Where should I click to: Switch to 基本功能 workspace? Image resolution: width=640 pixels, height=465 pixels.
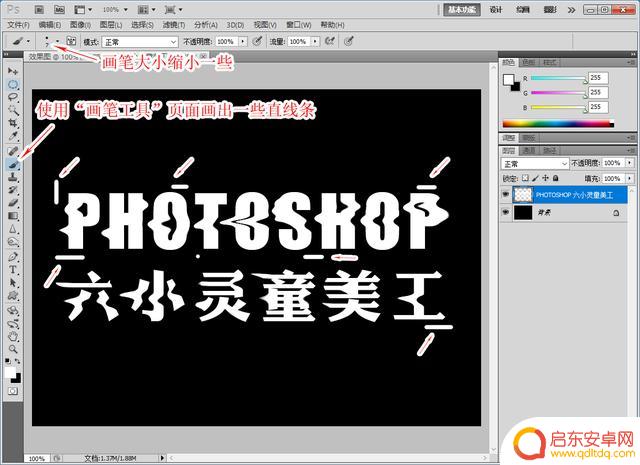462,9
